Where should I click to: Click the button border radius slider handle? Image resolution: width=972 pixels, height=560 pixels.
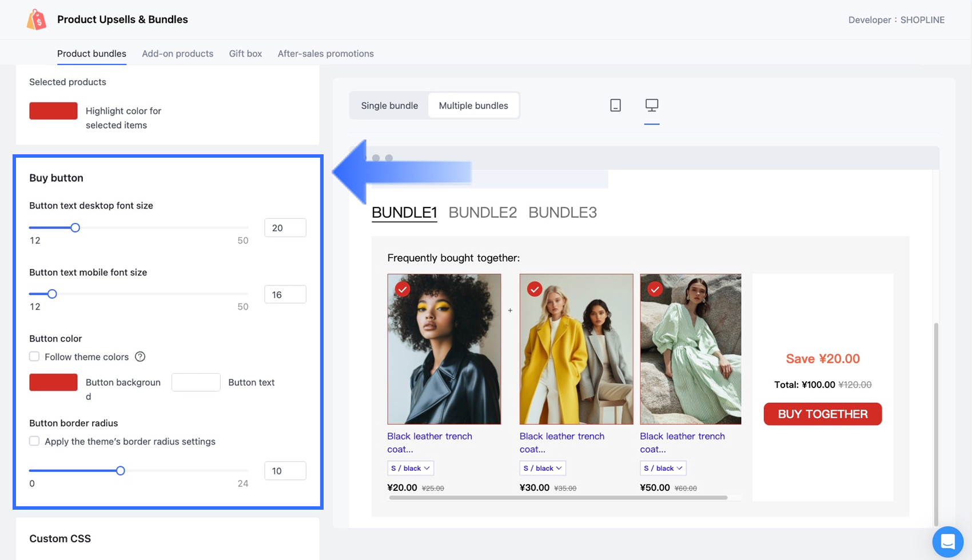[x=120, y=471]
